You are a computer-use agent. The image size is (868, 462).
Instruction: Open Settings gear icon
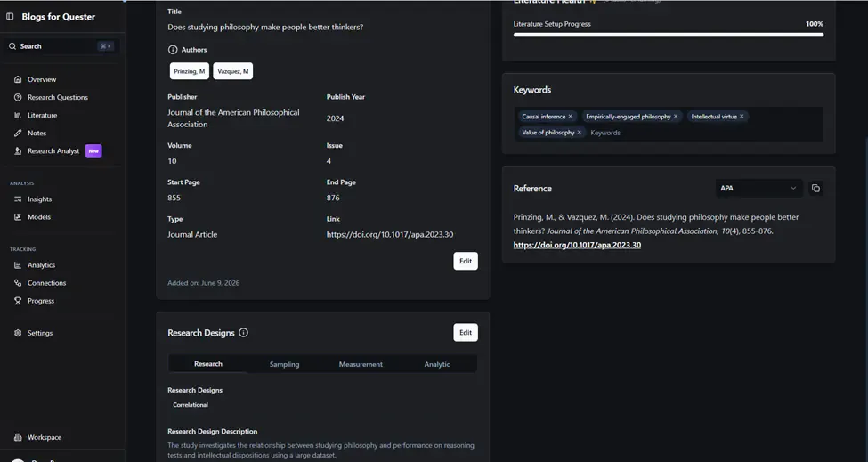(18, 333)
